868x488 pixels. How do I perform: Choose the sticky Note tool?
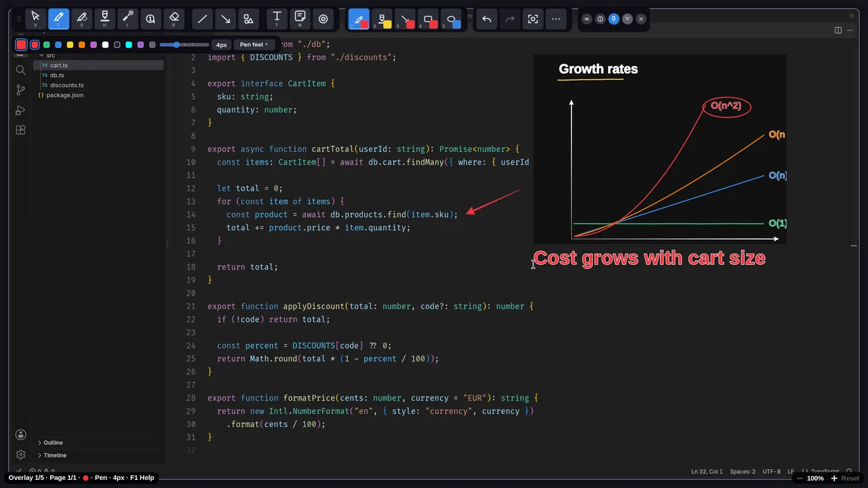click(x=300, y=19)
